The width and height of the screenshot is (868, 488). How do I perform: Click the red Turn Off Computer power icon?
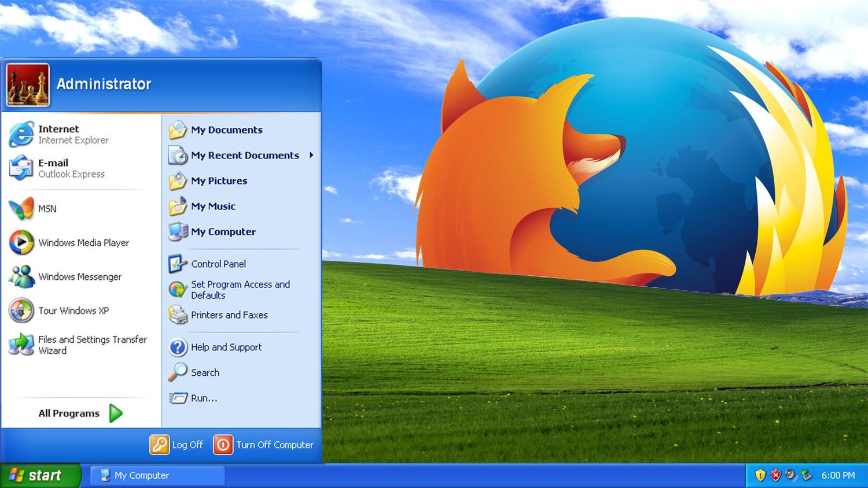223,445
